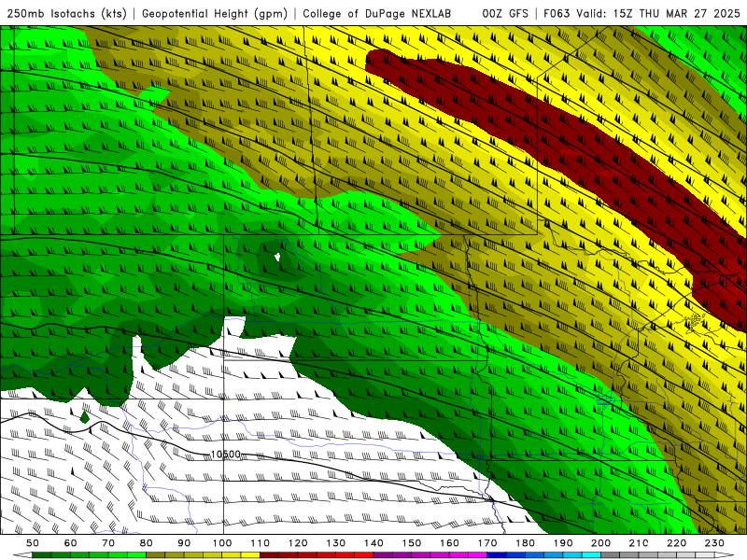Click the 80 kt legend value

click(x=147, y=543)
